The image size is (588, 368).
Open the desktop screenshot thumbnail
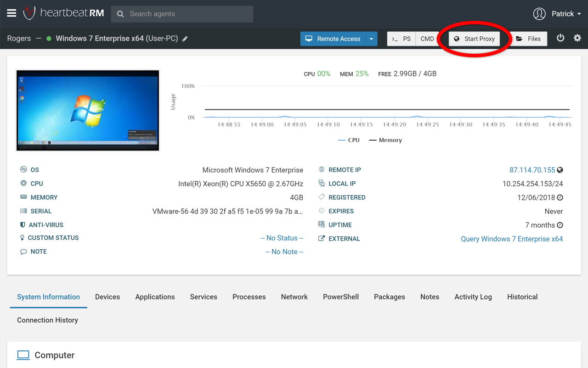tap(88, 110)
